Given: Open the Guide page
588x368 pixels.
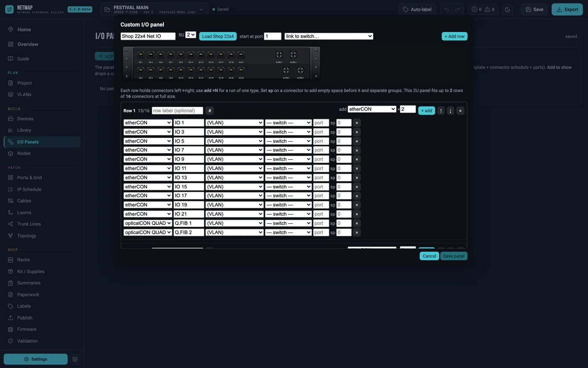Looking at the screenshot, I should tap(42, 59).
